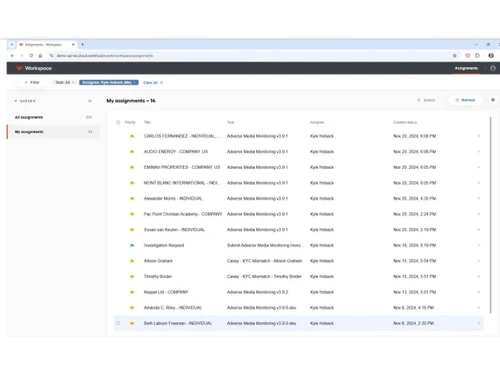Click Kyle Hoback assignee in Amanda C. Riley row
The image size is (500, 375).
[322, 308]
